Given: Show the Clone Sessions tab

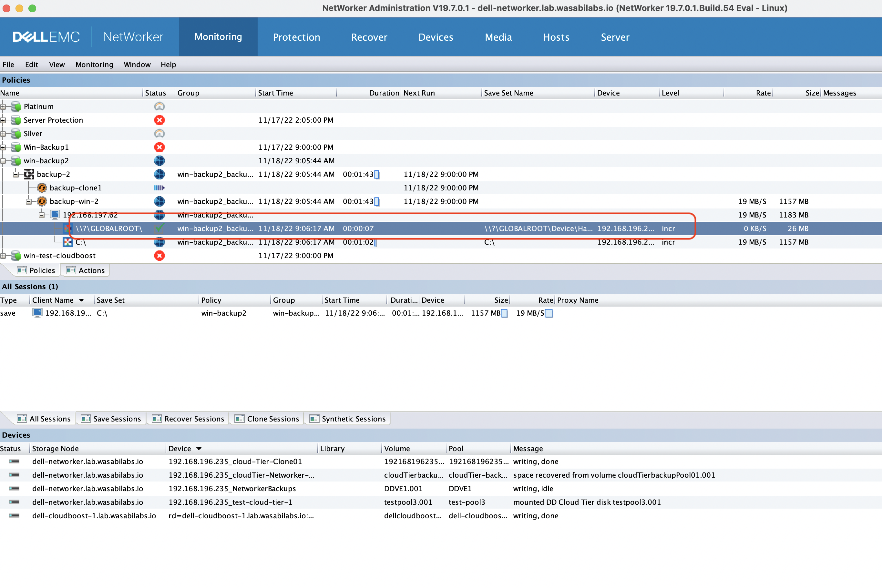Looking at the screenshot, I should 267,419.
